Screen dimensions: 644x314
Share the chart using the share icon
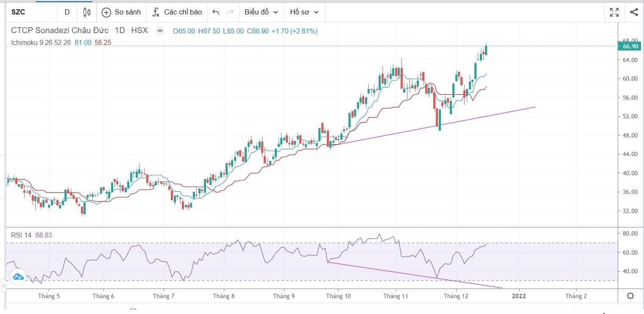tap(634, 12)
